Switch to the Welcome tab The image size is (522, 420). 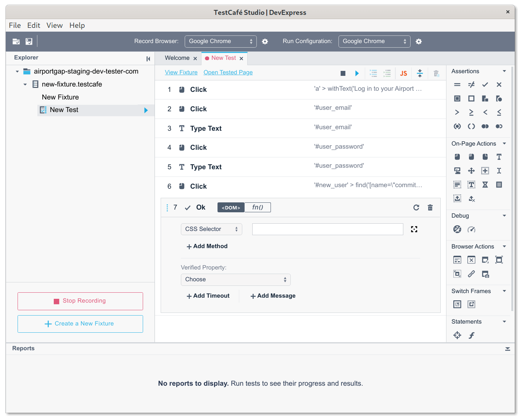(x=177, y=58)
